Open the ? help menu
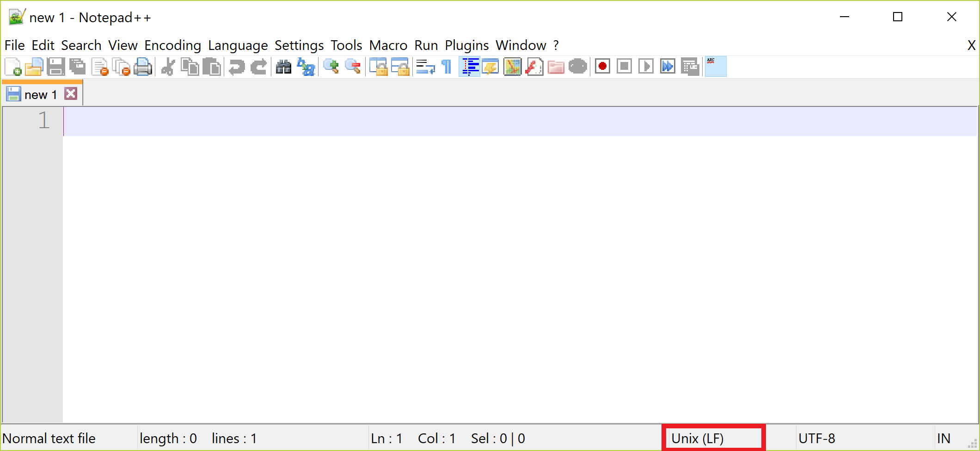Image resolution: width=980 pixels, height=451 pixels. click(556, 45)
